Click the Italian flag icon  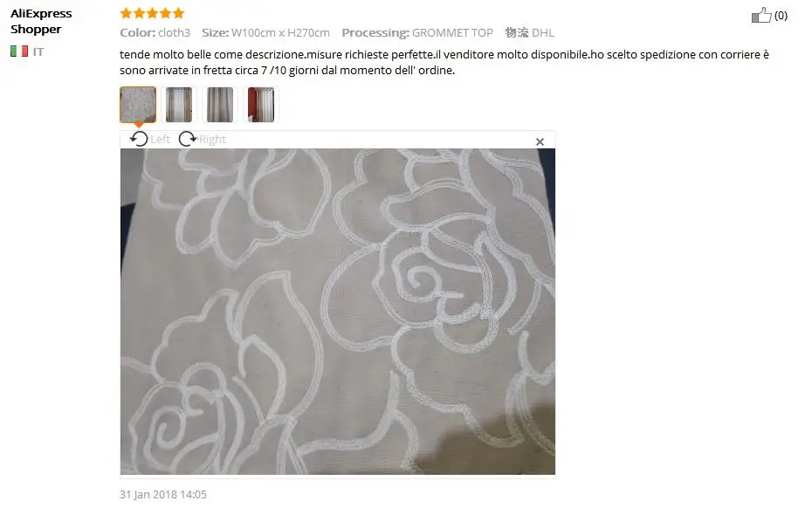pyautogui.click(x=19, y=51)
